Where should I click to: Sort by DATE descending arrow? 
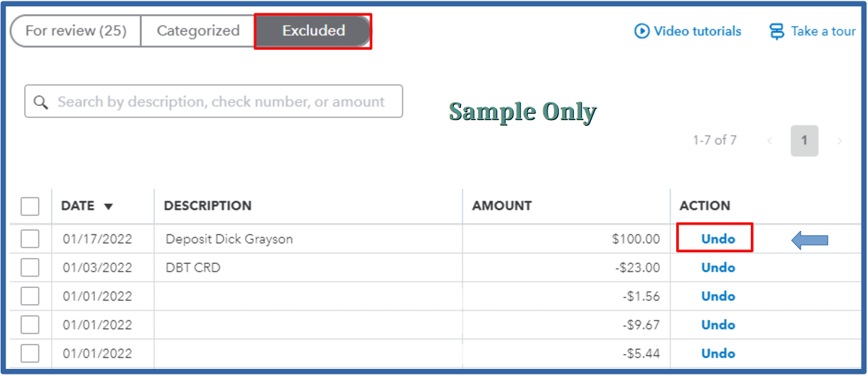(109, 207)
